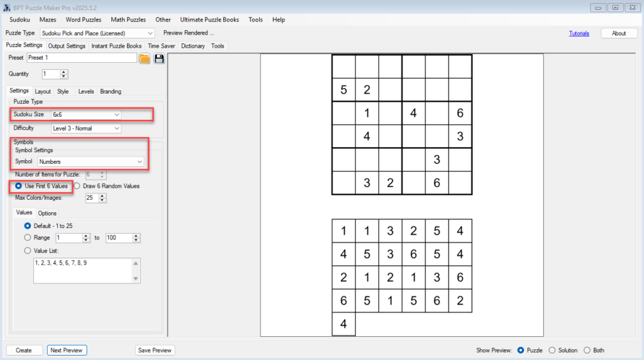Switch to the Options values tab
The height and width of the screenshot is (360, 644).
click(x=47, y=214)
